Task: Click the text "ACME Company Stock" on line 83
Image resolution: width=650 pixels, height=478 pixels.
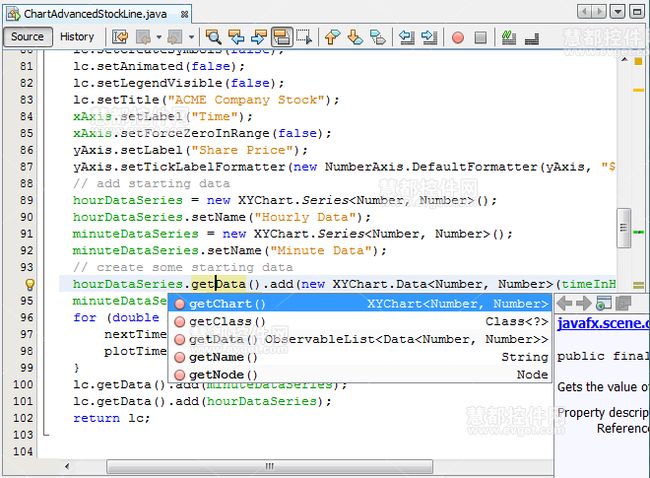Action: (x=246, y=100)
